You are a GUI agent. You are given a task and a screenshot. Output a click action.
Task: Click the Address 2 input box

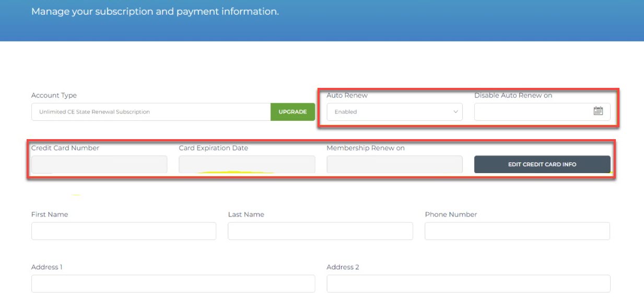pyautogui.click(x=468, y=283)
